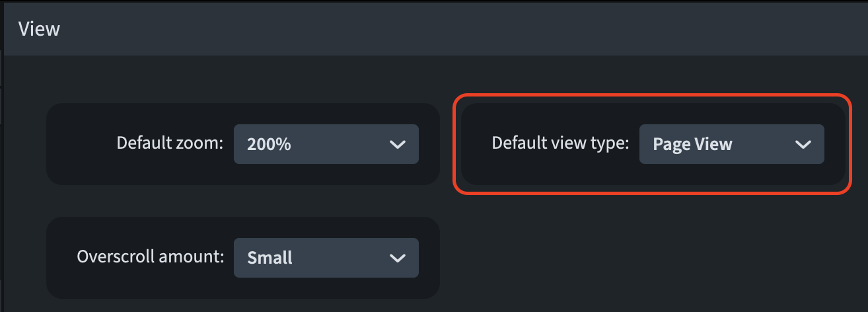Click the "Small" overscroll value text

coord(270,258)
